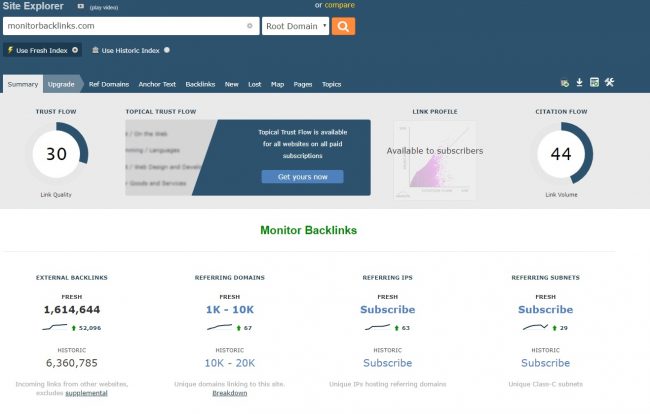Image resolution: width=650 pixels, height=414 pixels.
Task: Click the Trust Flow score circle
Action: coord(56,154)
